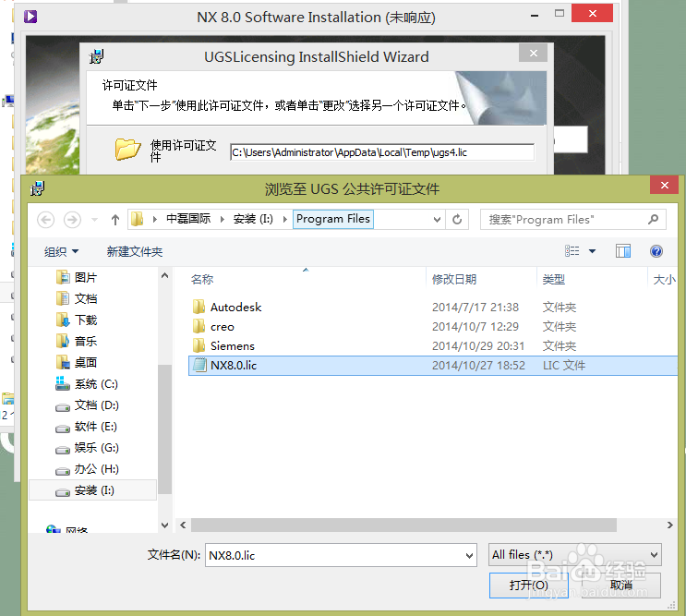The height and width of the screenshot is (616, 686).
Task: Sort by 名称 column header
Action: pyautogui.click(x=202, y=279)
